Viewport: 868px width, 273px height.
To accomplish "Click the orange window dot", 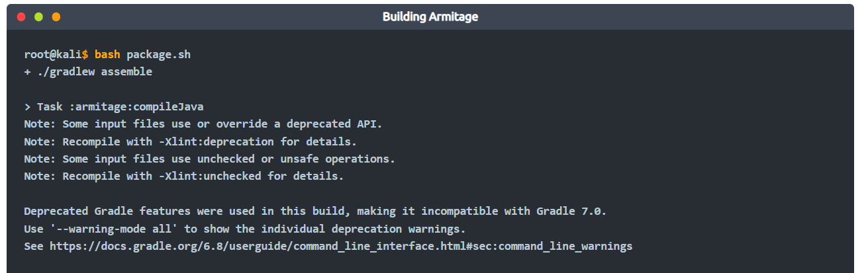I will [56, 17].
